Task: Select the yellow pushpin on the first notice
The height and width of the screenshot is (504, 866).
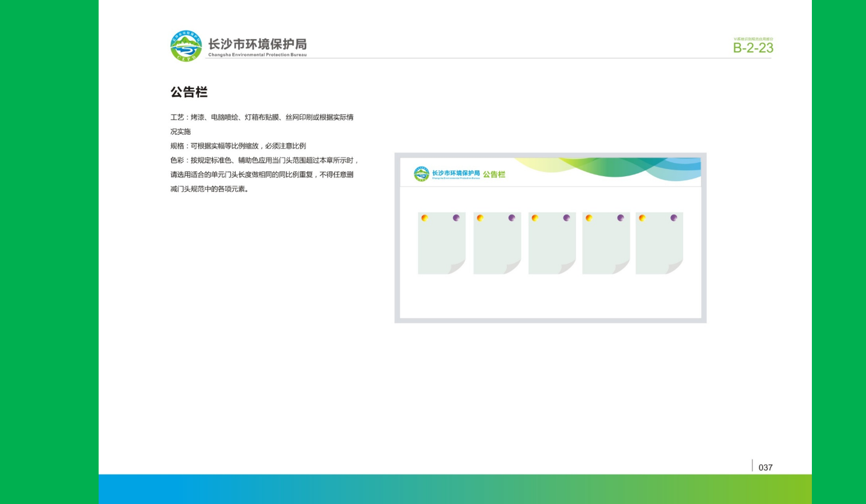Action: click(x=424, y=218)
